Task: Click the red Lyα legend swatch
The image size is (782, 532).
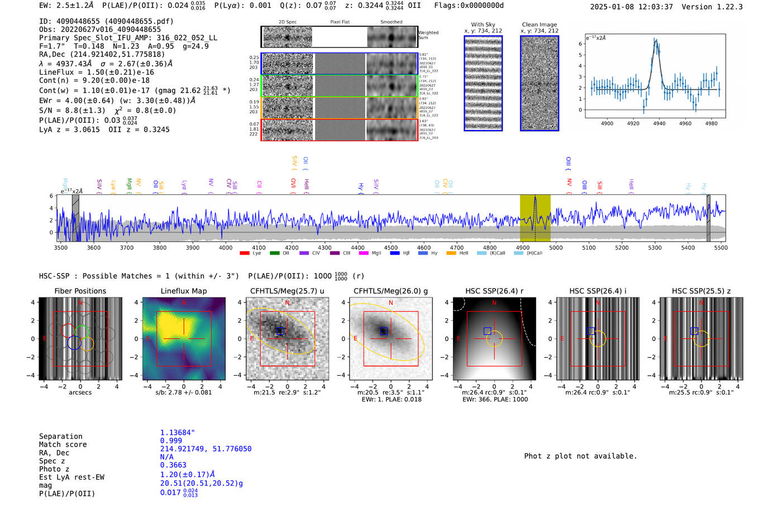Action: [x=244, y=253]
